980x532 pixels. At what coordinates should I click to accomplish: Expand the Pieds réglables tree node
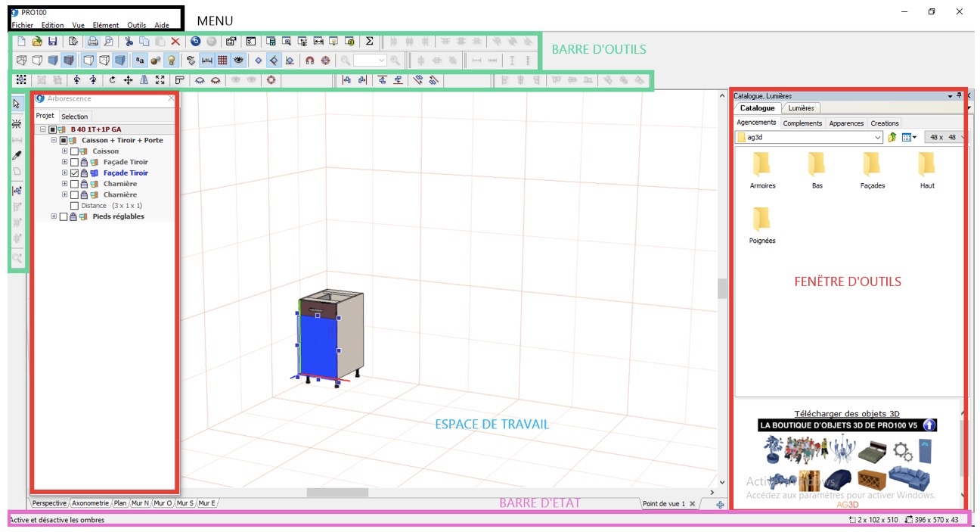pos(54,217)
